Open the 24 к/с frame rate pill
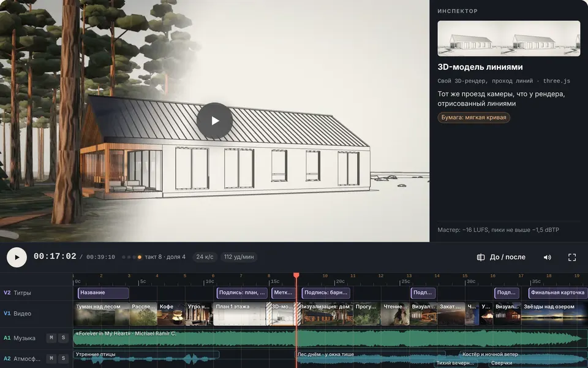The width and height of the screenshot is (588, 368). click(x=205, y=257)
